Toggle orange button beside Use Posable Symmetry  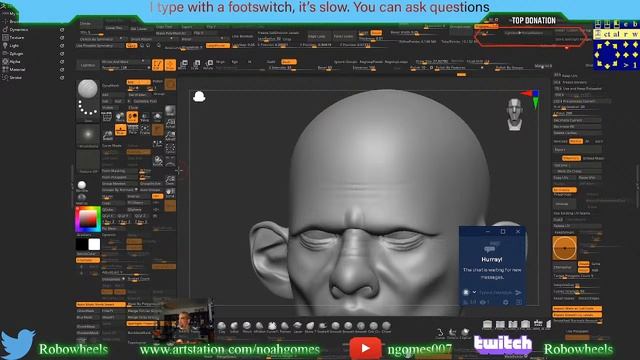(132, 46)
